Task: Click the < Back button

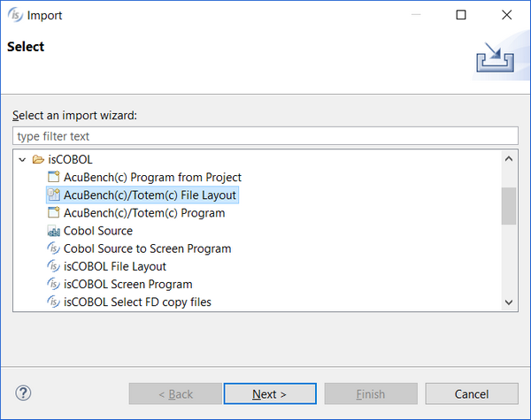Action: (x=175, y=393)
